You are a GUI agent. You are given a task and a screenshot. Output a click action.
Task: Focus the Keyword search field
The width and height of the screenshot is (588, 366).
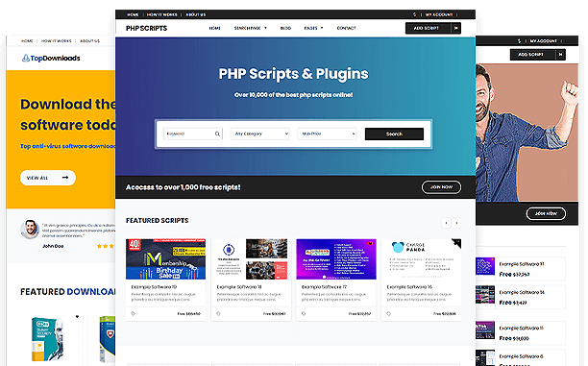click(x=193, y=134)
